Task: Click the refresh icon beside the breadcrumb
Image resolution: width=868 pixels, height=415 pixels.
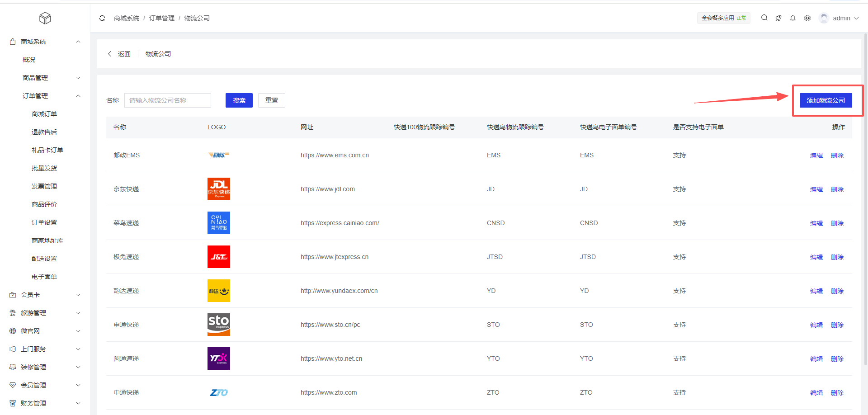Action: pos(102,18)
